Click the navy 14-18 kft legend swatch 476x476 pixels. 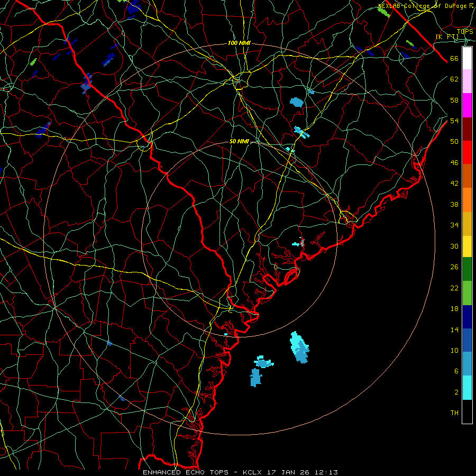[x=467, y=317]
